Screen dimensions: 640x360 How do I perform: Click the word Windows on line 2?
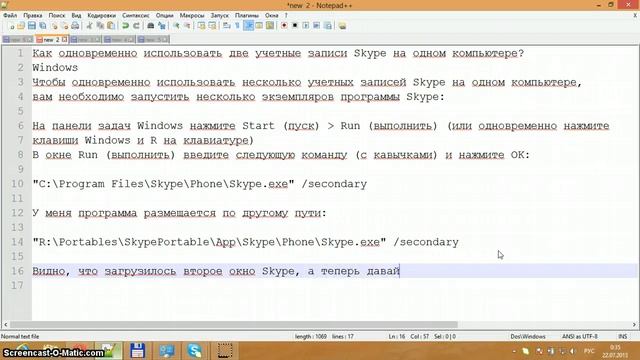pos(55,68)
